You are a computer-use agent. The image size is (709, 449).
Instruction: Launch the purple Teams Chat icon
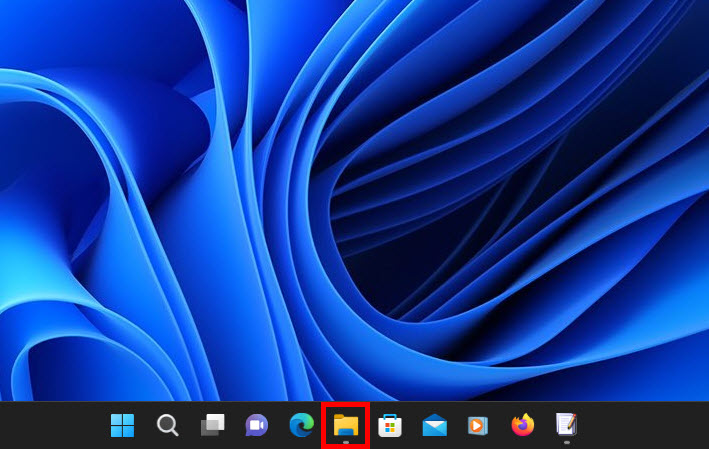[x=257, y=425]
